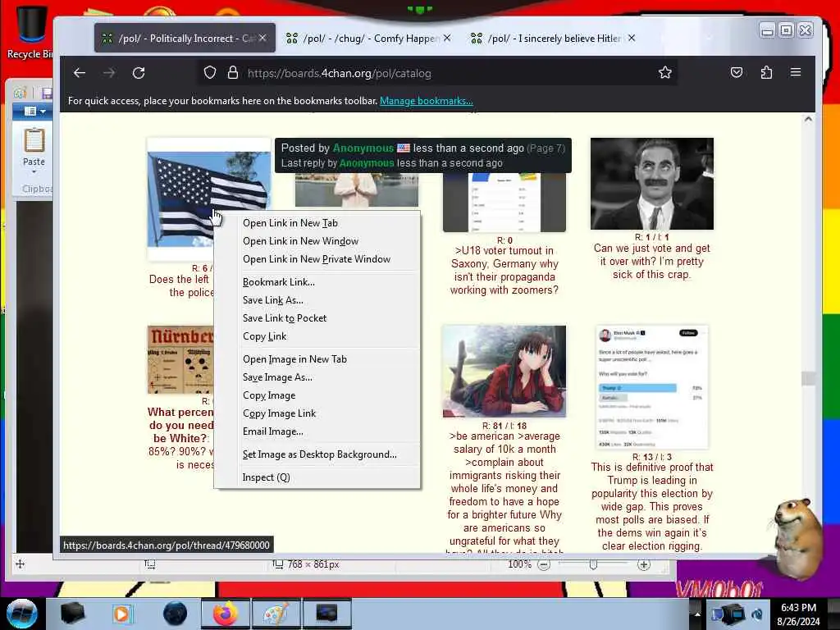This screenshot has width=840, height=630.
Task: Switch to the Paint taskbar icon
Action: point(276,614)
